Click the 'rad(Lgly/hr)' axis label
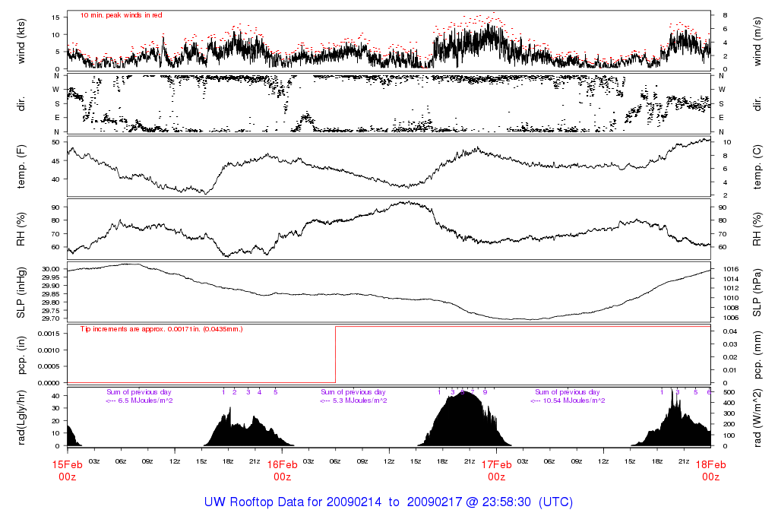Screen dimensions: 778x532 23,417
